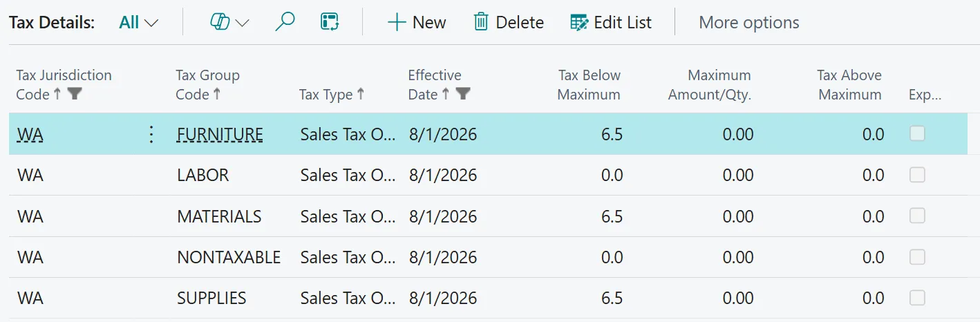Click the Delete trash can icon

click(x=481, y=22)
